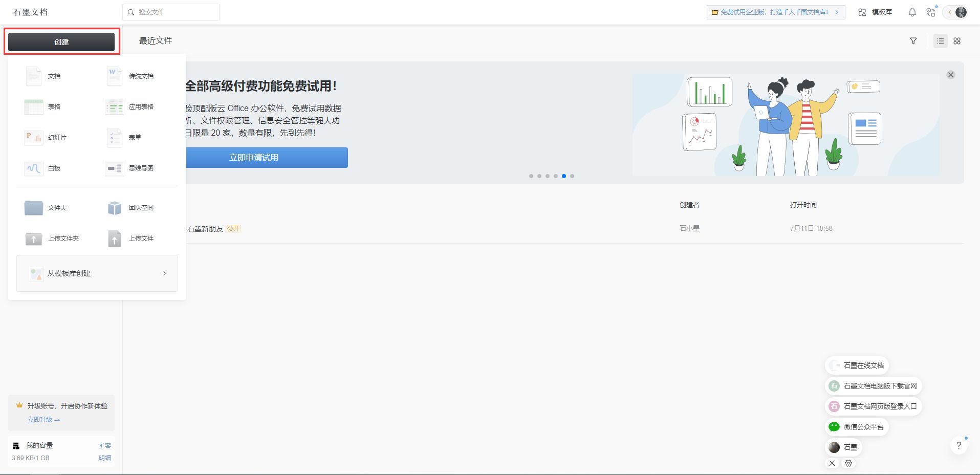Screen dimensions: 980x475
Task: Switch to grid view
Action: (x=957, y=41)
